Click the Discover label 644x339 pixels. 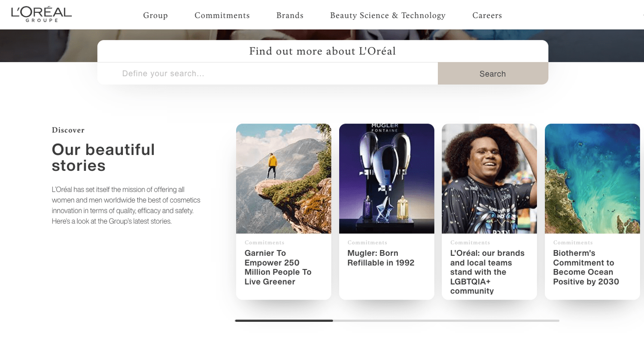[68, 130]
